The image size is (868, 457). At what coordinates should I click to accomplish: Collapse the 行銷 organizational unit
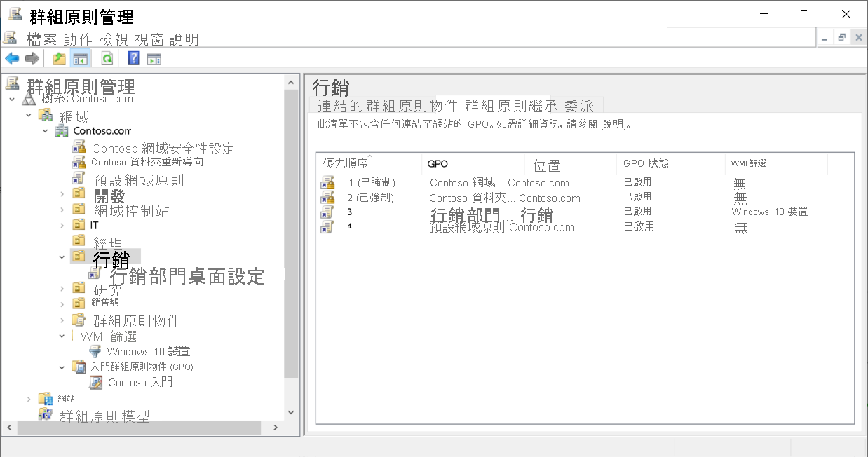(62, 257)
